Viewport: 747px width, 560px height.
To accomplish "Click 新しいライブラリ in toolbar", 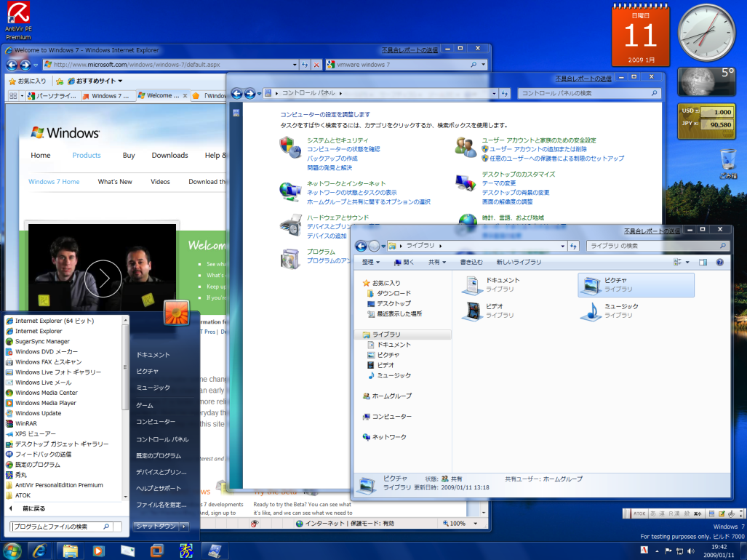I will click(519, 262).
